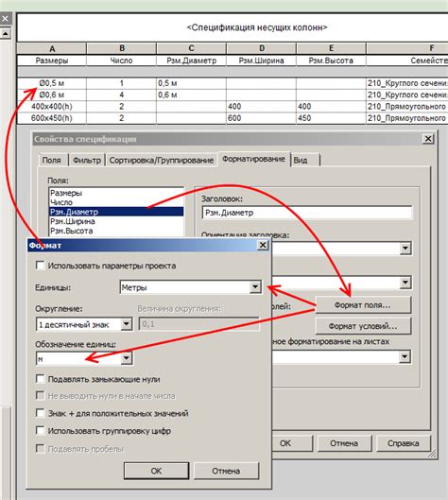Check Знак + для положительных значений
The image size is (448, 500).
pyautogui.click(x=41, y=413)
